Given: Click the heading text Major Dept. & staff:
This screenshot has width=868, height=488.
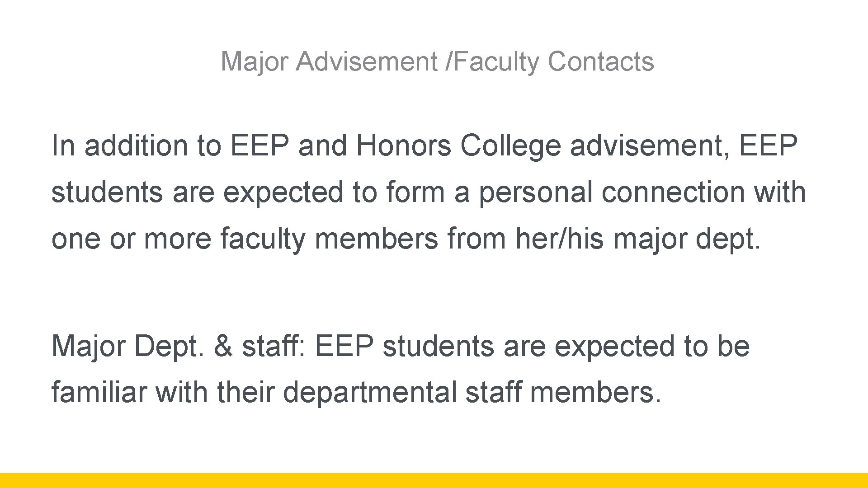Looking at the screenshot, I should pyautogui.click(x=179, y=347).
